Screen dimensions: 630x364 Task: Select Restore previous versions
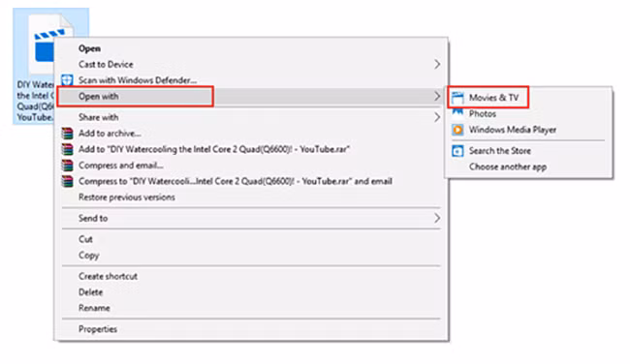click(x=127, y=197)
